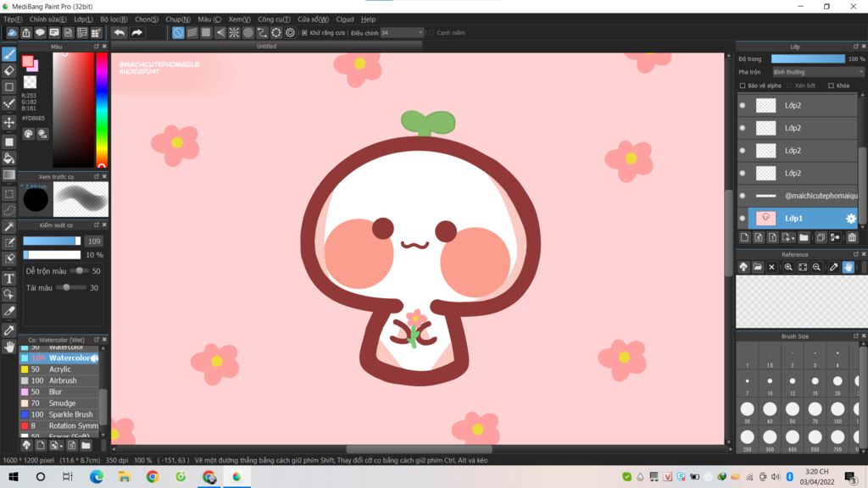Open Lớp1 layer settings gear
This screenshot has width=868, height=488.
point(851,219)
